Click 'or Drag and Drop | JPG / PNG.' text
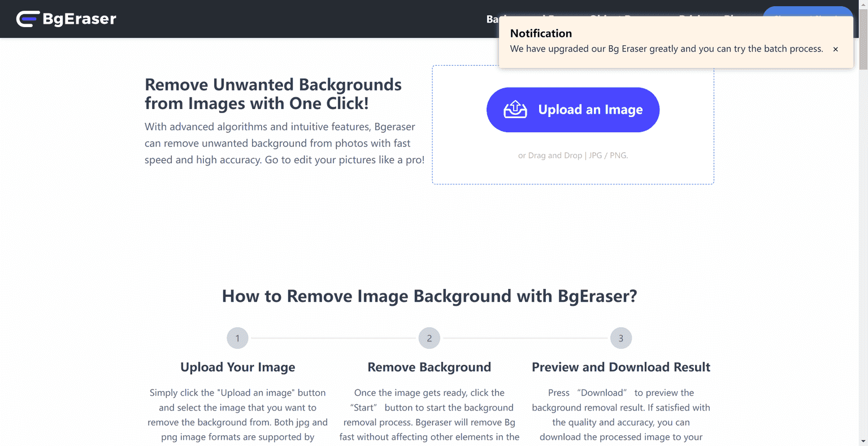 click(573, 155)
